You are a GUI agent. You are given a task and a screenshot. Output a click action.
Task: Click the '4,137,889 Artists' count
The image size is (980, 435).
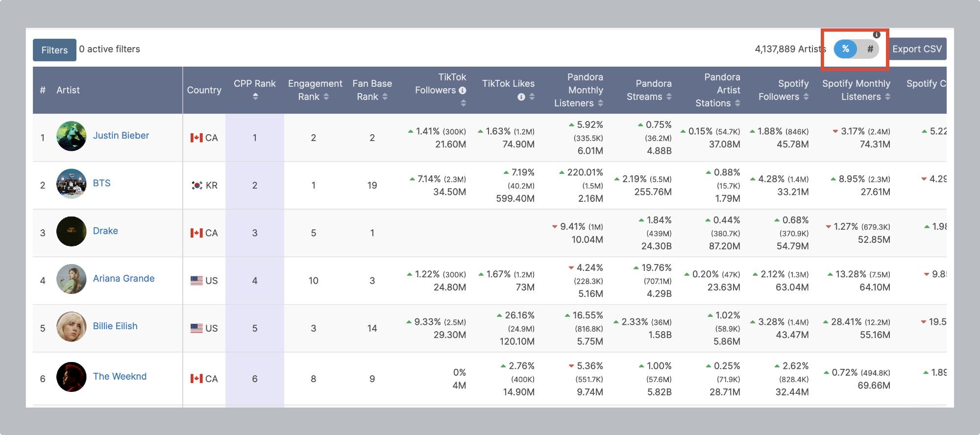click(790, 49)
